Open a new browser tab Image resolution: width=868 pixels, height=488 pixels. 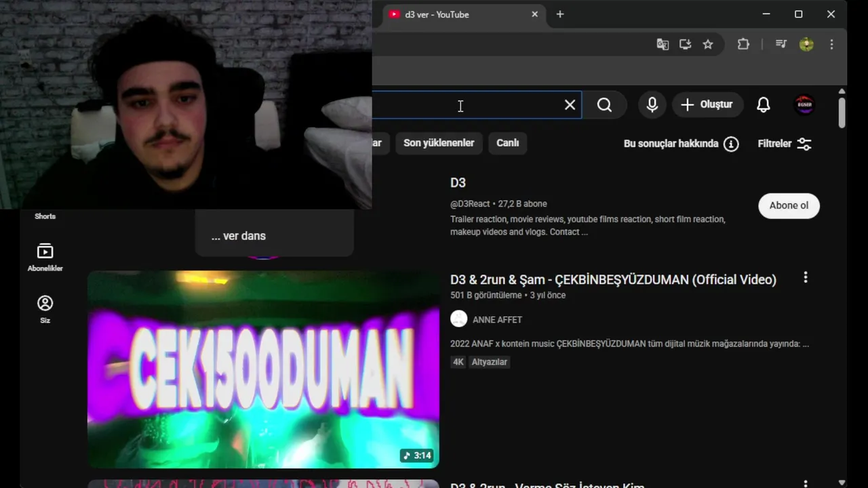pyautogui.click(x=559, y=14)
